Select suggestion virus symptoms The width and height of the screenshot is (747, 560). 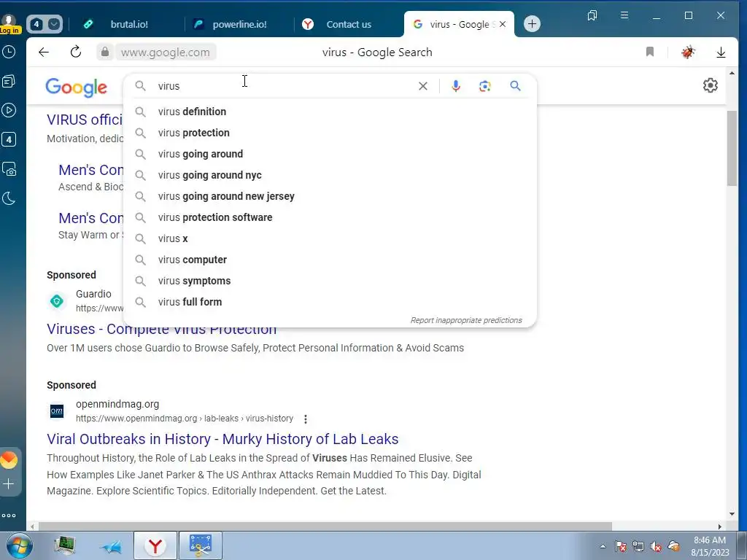(x=330, y=281)
